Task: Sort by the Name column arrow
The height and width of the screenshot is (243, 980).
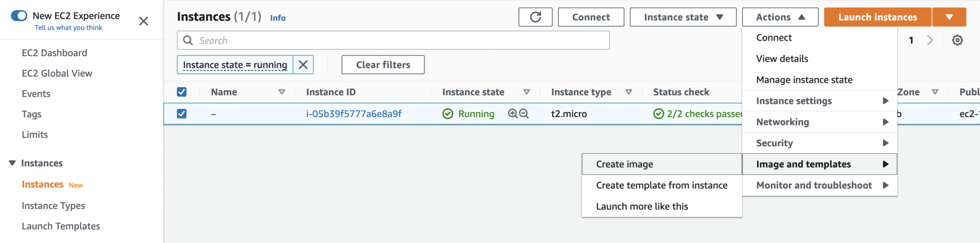Action: [x=282, y=92]
